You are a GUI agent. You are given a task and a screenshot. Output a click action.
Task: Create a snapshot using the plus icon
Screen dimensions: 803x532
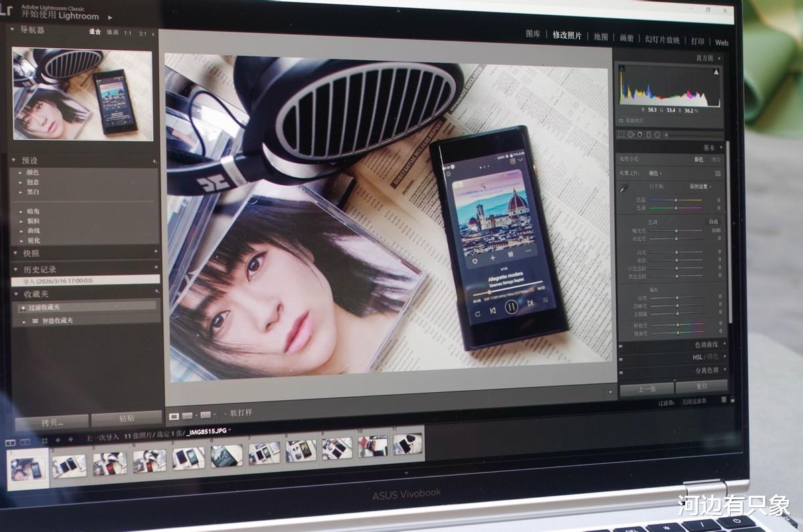tap(156, 252)
